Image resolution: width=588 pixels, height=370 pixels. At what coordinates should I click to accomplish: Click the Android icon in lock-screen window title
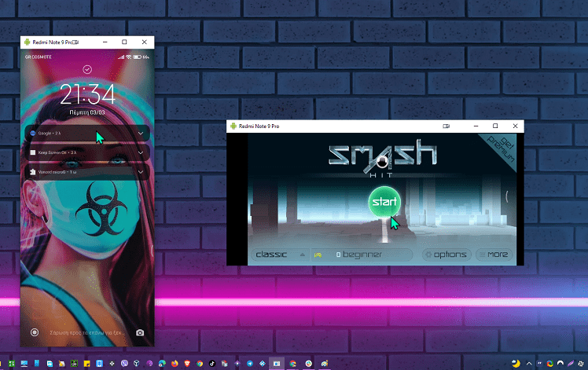pyautogui.click(x=27, y=42)
